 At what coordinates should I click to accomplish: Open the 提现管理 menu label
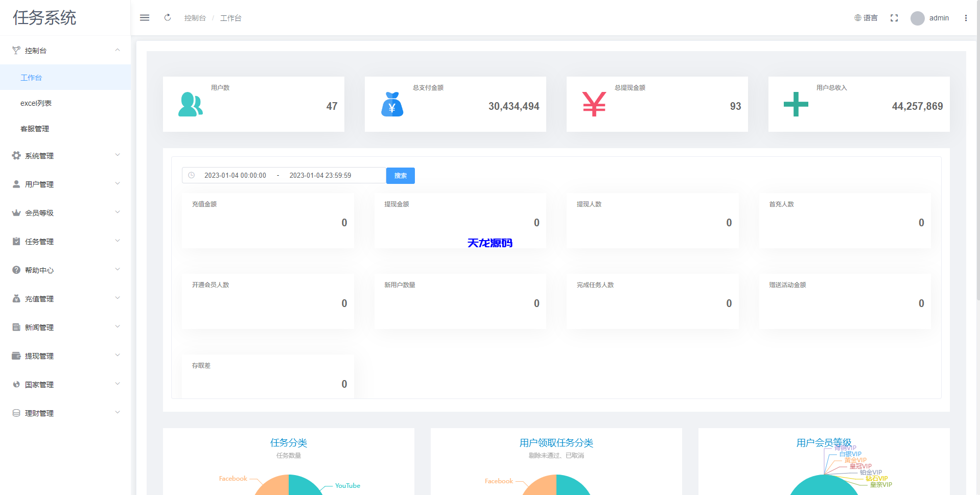(39, 356)
